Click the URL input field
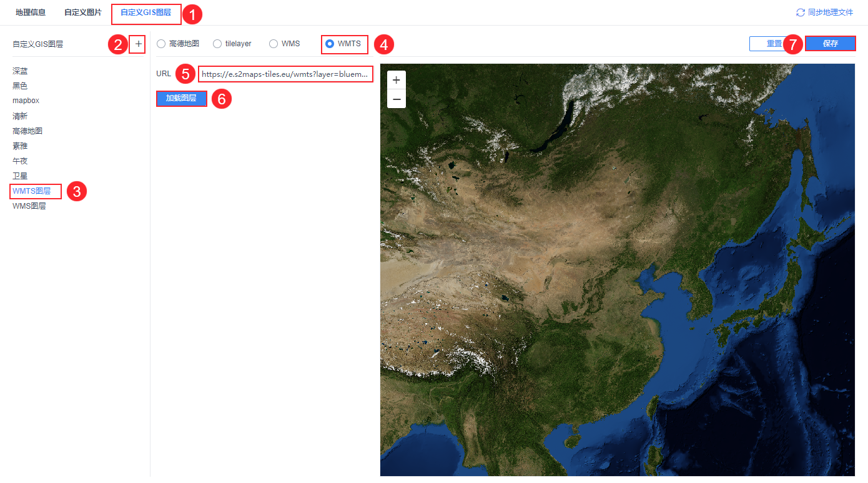The width and height of the screenshot is (868, 483). [286, 74]
